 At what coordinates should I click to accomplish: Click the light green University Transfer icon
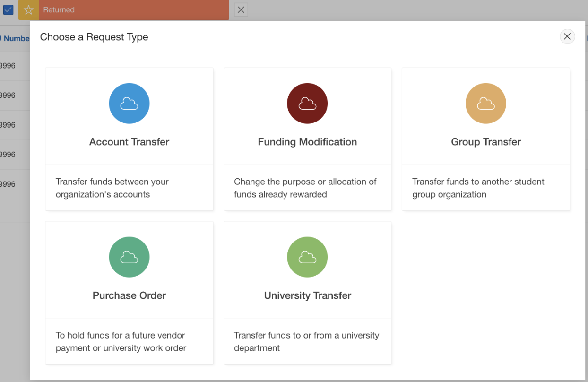(307, 257)
